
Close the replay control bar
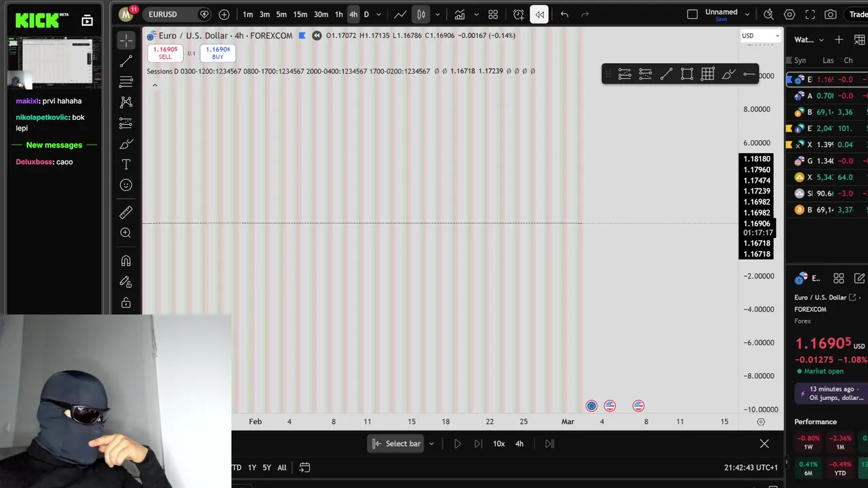coord(764,444)
